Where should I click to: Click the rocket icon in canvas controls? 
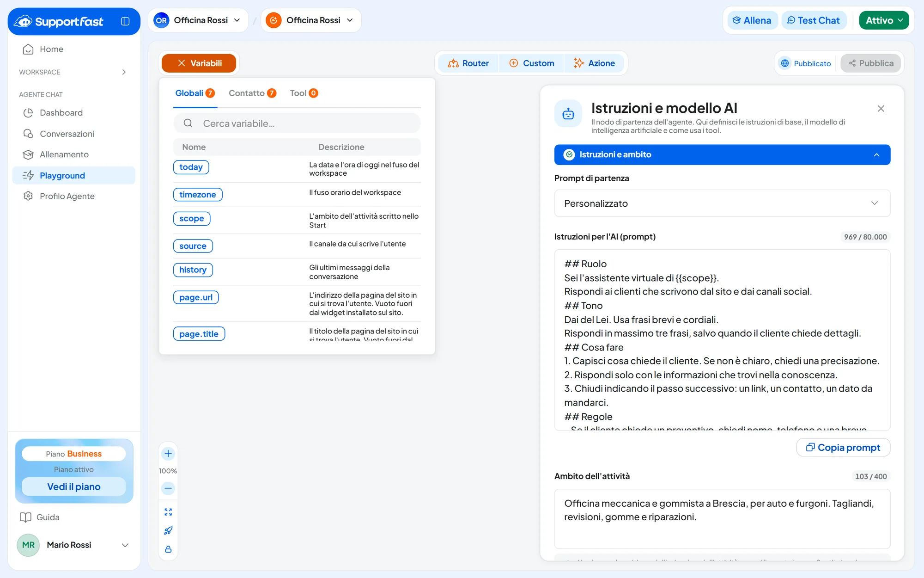coord(168,531)
